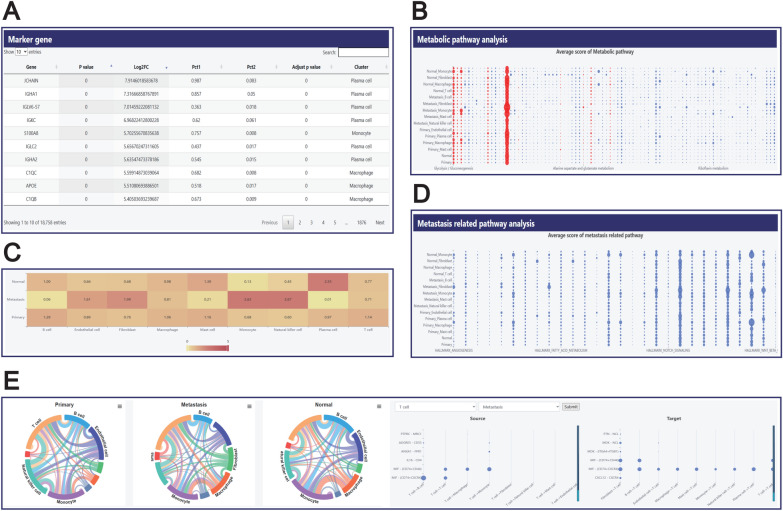Screen dimensions: 783x511
Task: Select the APOE gene row
Action: point(196,186)
